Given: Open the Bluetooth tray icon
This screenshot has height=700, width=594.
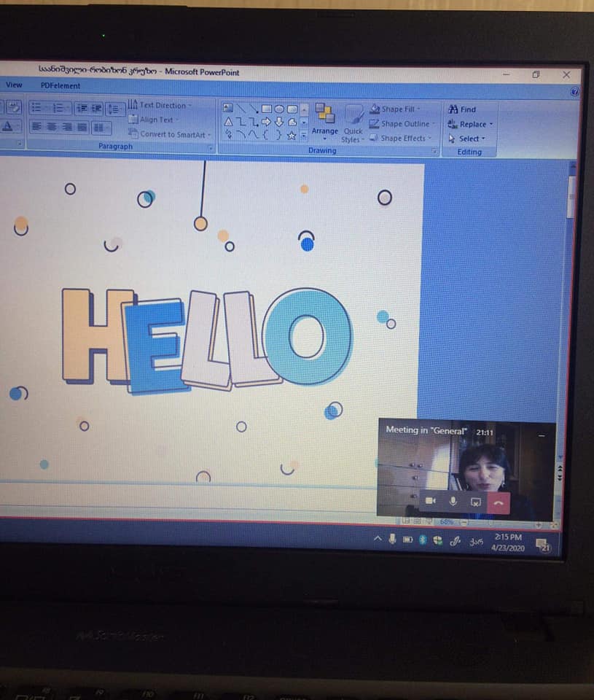Looking at the screenshot, I should click(423, 540).
